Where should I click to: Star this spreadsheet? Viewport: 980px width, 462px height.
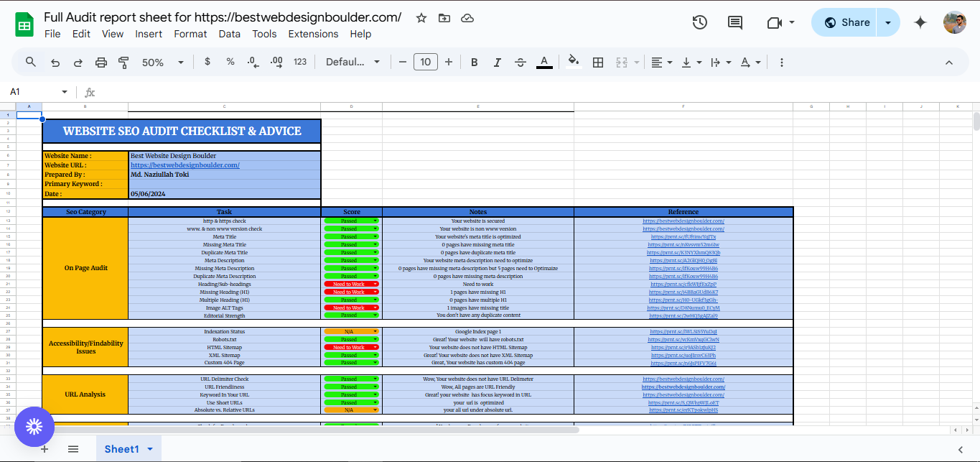[x=421, y=18]
